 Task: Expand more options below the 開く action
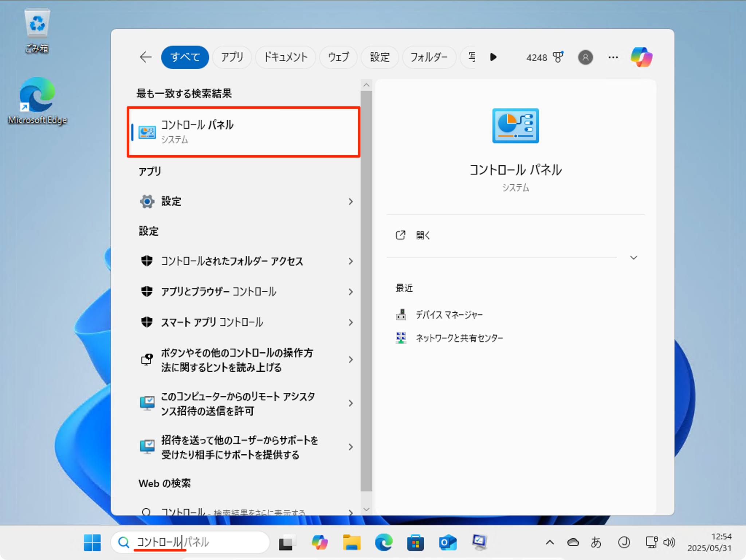(634, 258)
